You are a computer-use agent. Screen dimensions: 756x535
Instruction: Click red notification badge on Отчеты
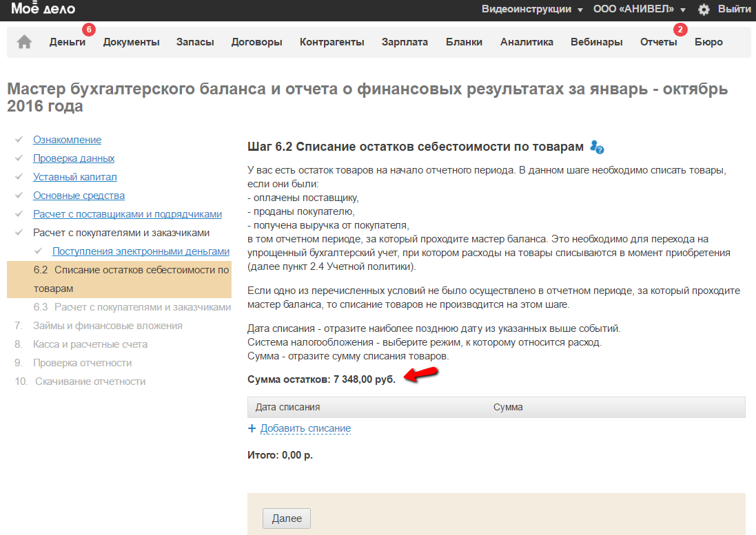(x=680, y=30)
